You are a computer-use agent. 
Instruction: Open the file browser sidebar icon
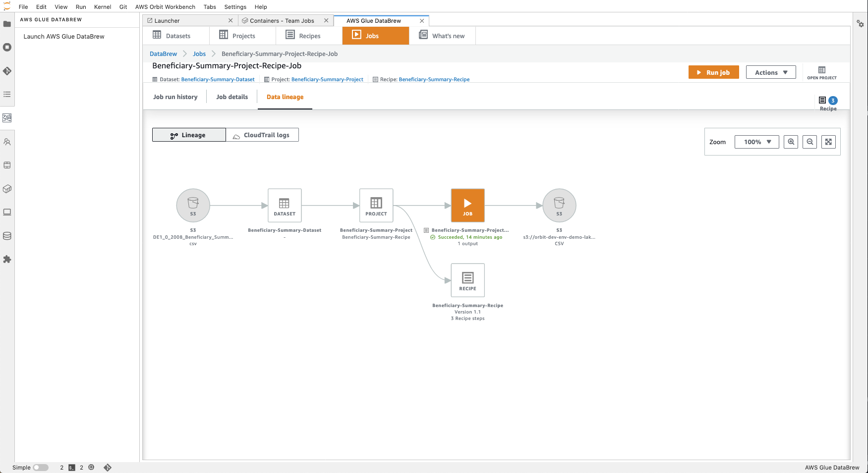(7, 24)
